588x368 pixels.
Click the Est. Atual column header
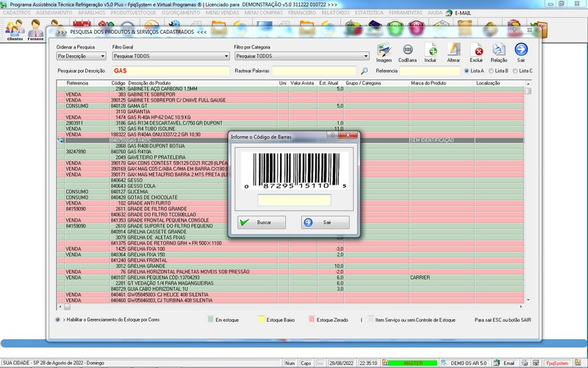tap(329, 83)
